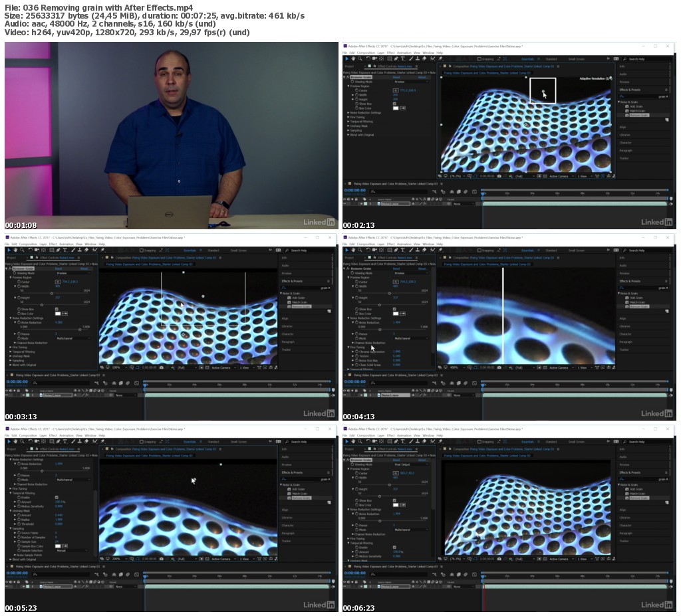
Task: Click the Standard workspace in the 00:02:13 frame
Action: coord(551,59)
